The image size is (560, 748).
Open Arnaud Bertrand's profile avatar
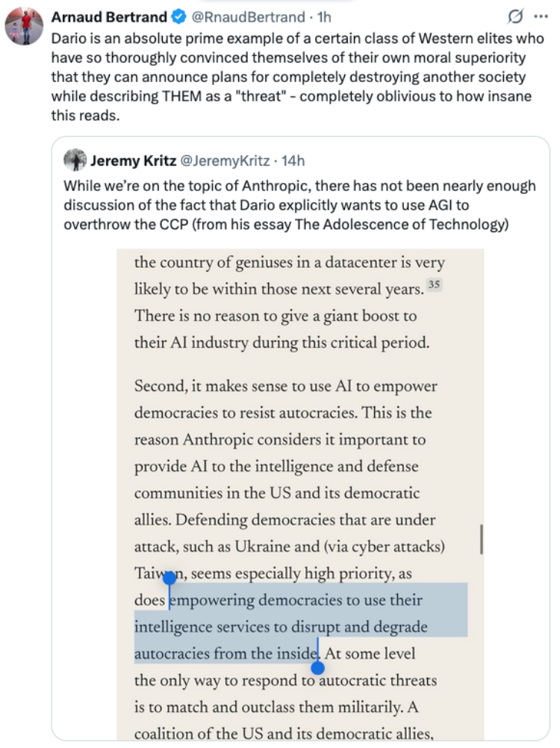pos(24,26)
